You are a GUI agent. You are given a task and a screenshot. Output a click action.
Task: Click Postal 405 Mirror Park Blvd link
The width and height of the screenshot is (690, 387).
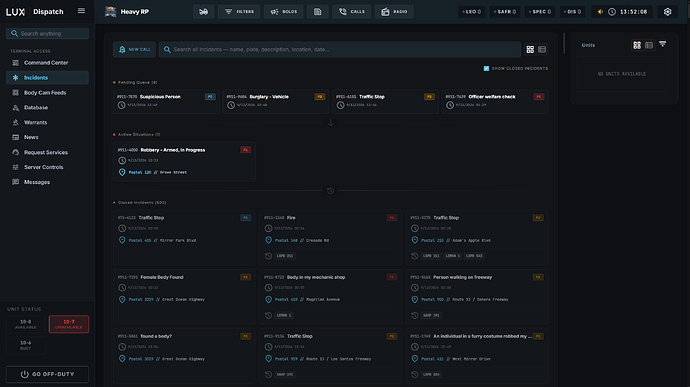coord(162,241)
